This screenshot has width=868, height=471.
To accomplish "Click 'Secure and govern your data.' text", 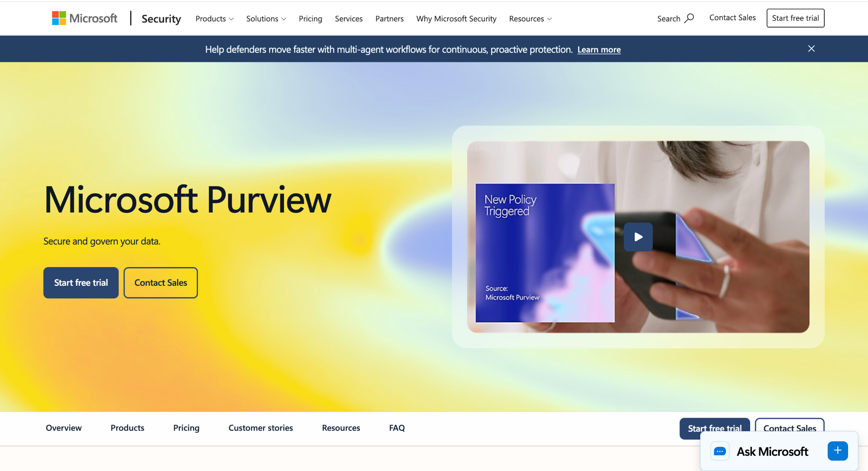I will 102,241.
